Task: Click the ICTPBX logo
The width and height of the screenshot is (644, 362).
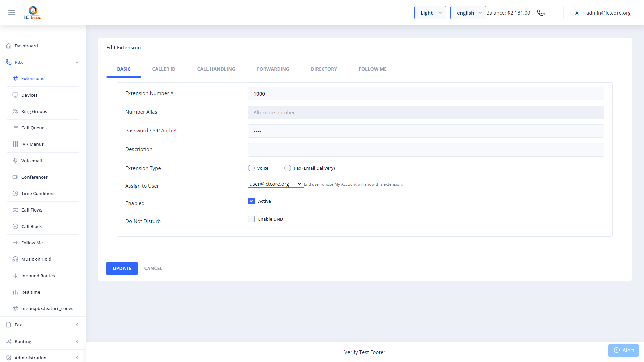Action: click(x=33, y=13)
